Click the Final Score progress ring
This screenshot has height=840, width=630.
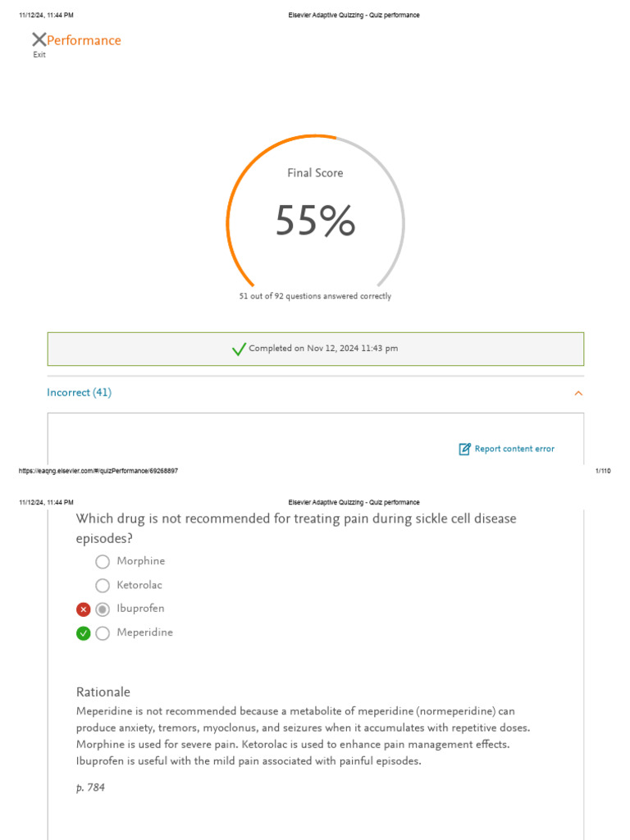pos(246,164)
